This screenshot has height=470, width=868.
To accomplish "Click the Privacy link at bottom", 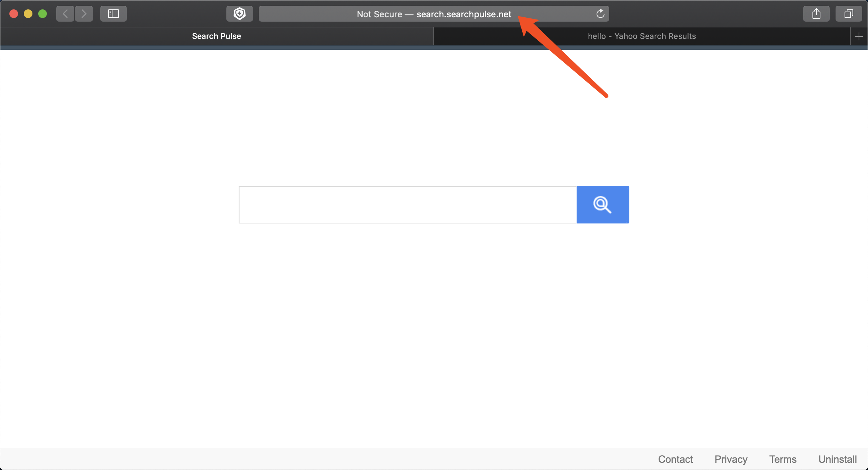I will click(x=731, y=458).
